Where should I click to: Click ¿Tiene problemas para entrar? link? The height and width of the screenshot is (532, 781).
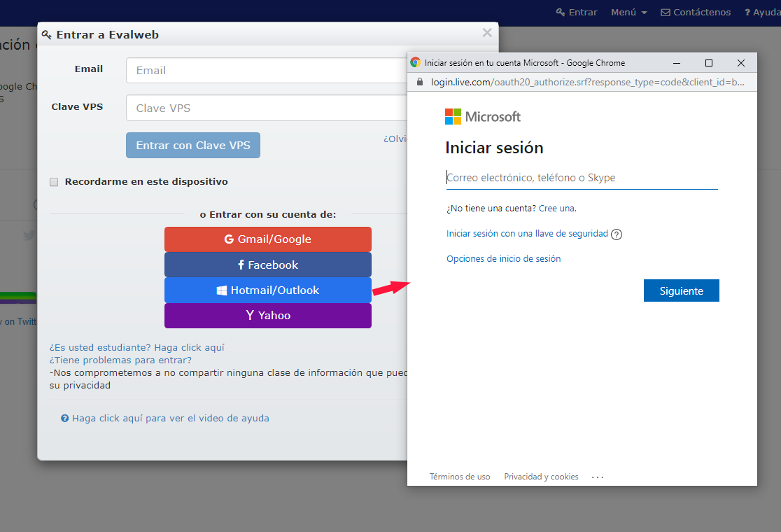pyautogui.click(x=120, y=360)
